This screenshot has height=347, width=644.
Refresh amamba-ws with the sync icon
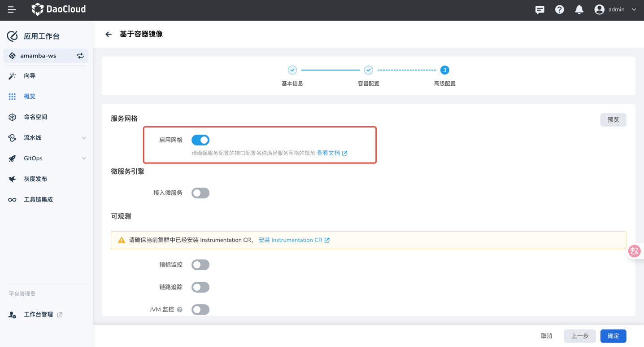pyautogui.click(x=80, y=56)
